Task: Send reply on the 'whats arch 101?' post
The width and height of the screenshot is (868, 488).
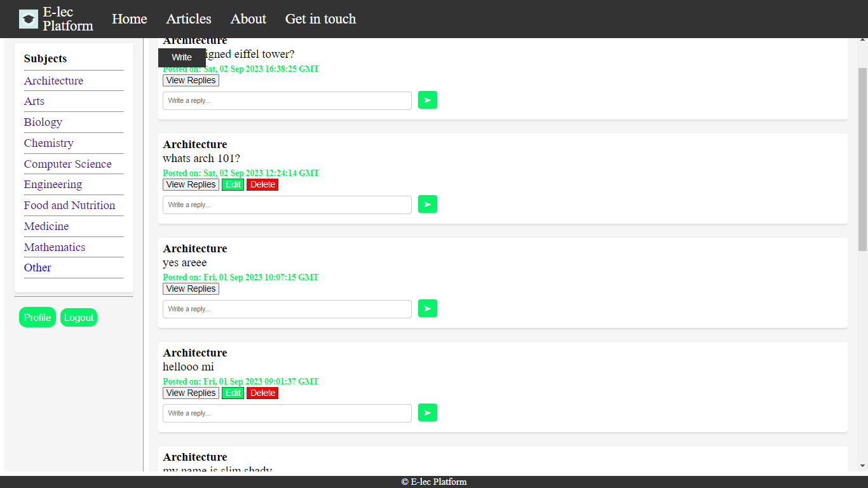Action: (427, 204)
